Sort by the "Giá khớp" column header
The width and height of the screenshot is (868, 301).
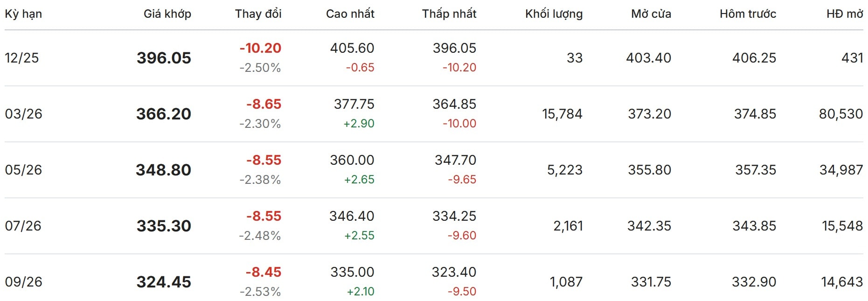167,14
